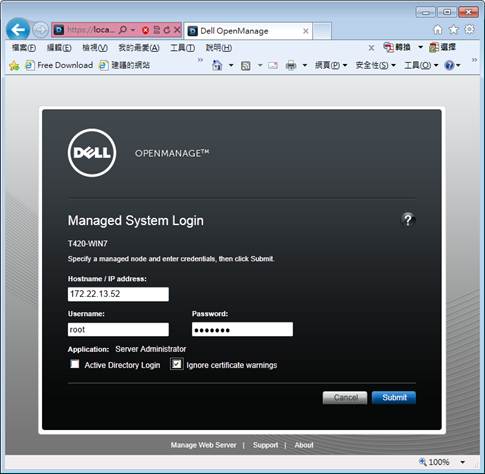
Task: Open the 工具(O) dropdown menu
Action: coord(421,65)
